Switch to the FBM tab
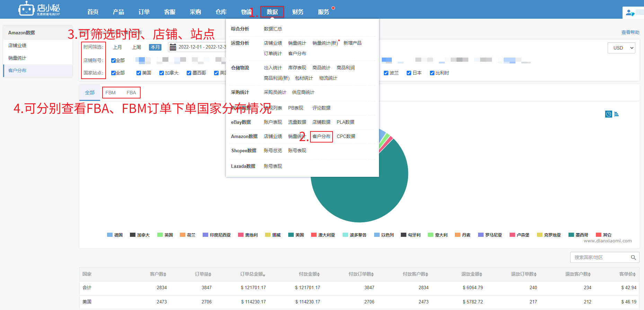Image resolution: width=644 pixels, height=310 pixels. tap(111, 93)
